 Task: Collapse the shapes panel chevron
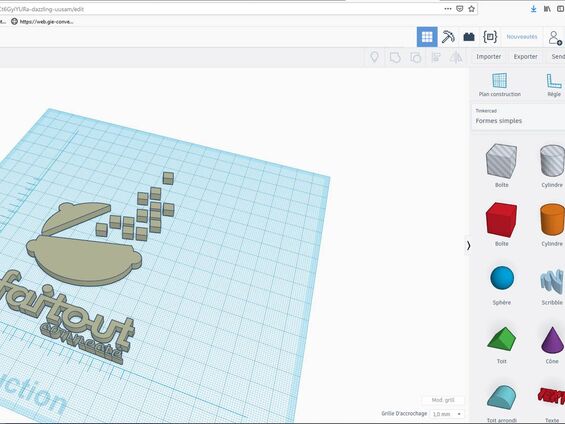pyautogui.click(x=468, y=246)
